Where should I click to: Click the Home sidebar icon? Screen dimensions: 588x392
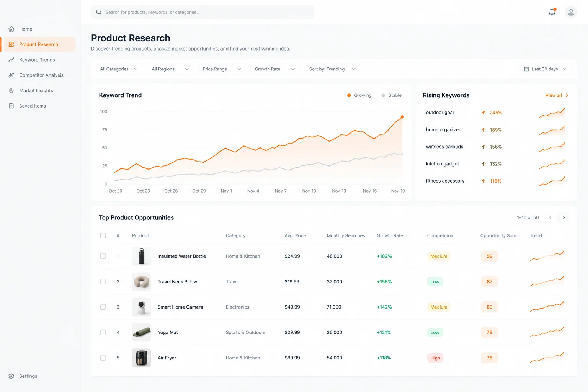(x=11, y=29)
